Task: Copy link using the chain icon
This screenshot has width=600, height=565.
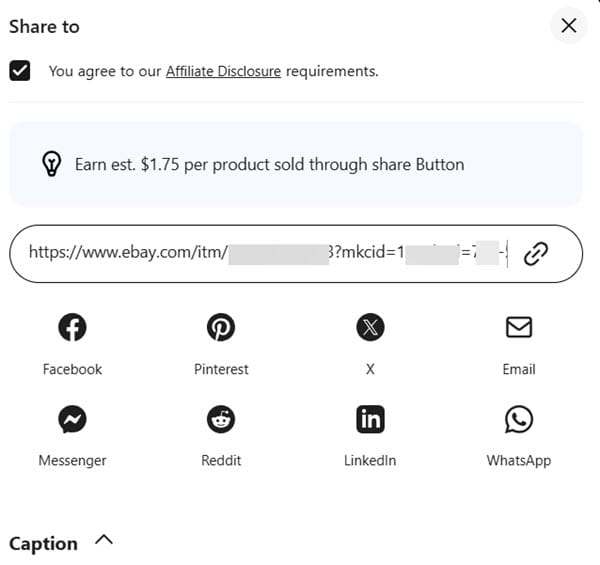Action: 536,254
